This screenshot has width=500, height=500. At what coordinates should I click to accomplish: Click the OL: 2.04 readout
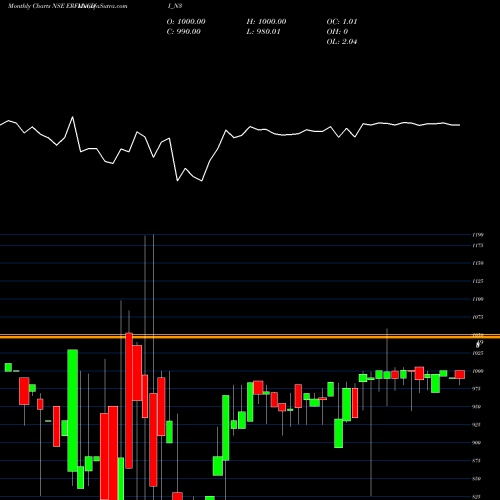pyautogui.click(x=342, y=42)
